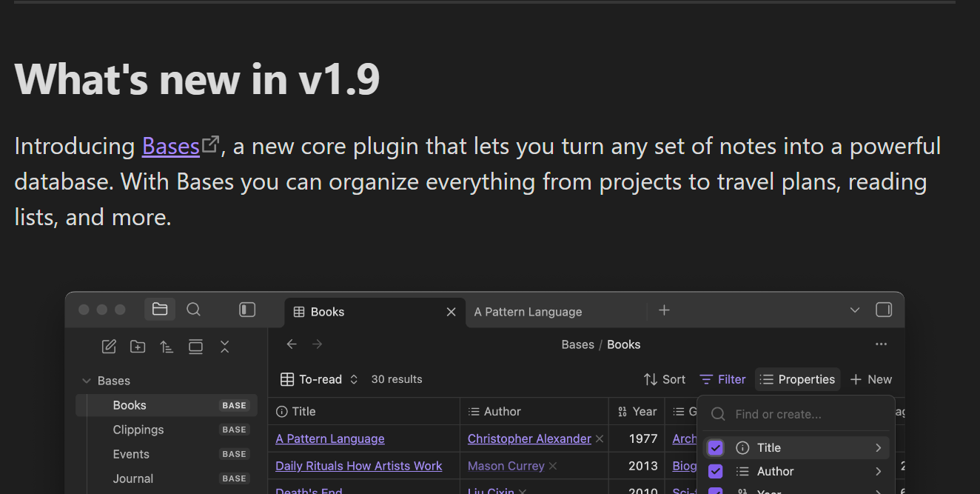Click the Bases breadcrumb segment
The width and height of the screenshot is (980, 494).
(578, 344)
